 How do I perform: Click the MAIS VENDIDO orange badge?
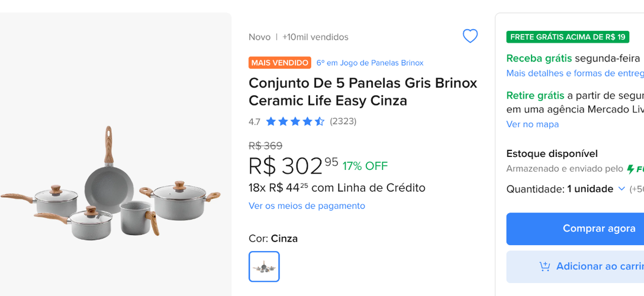click(280, 63)
